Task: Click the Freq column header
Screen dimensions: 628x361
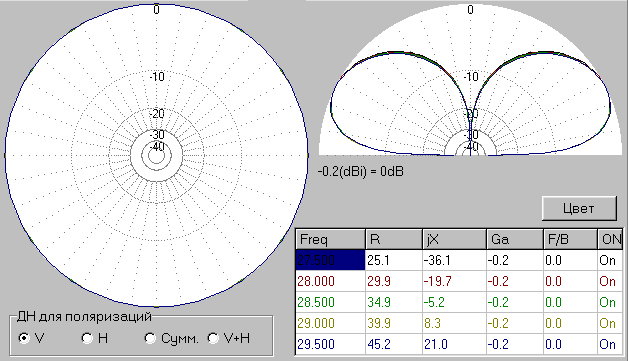Action: [x=330, y=239]
